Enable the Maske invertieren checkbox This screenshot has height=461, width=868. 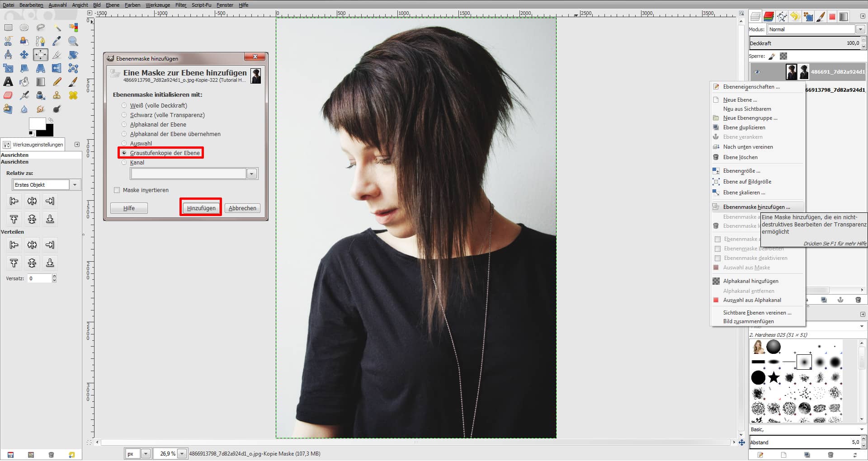coord(117,190)
